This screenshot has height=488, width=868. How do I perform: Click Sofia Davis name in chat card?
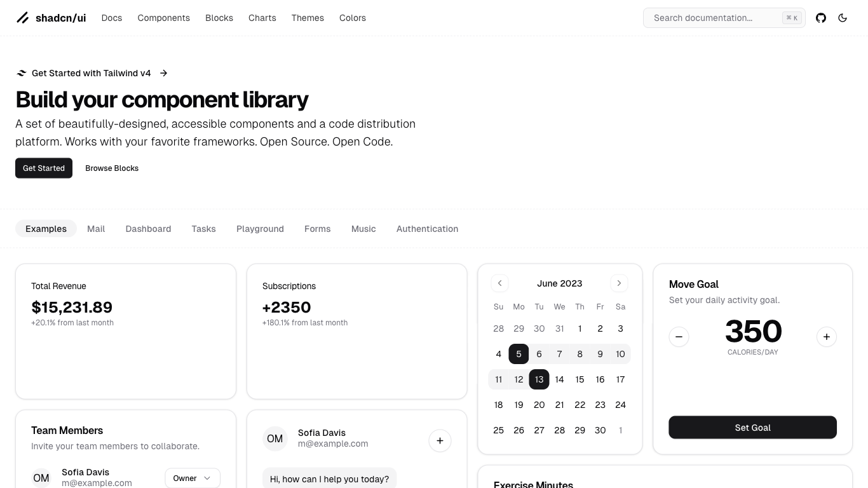tap(322, 433)
